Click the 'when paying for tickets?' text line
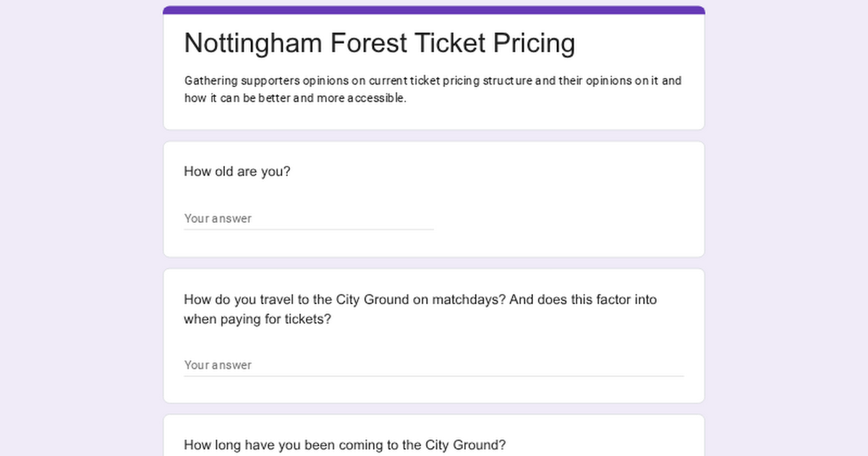 (257, 318)
